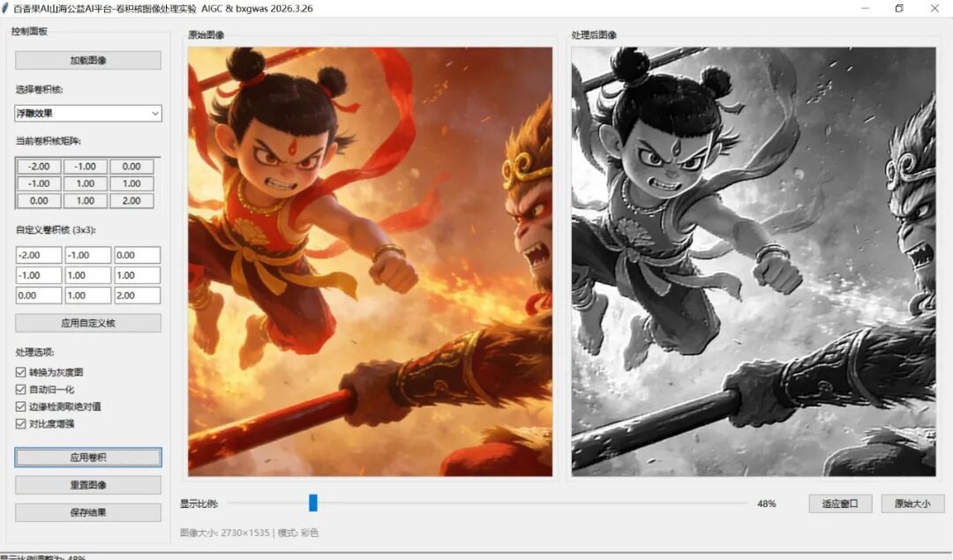Image resolution: width=953 pixels, height=560 pixels.
Task: Close the application window
Action: click(x=934, y=9)
